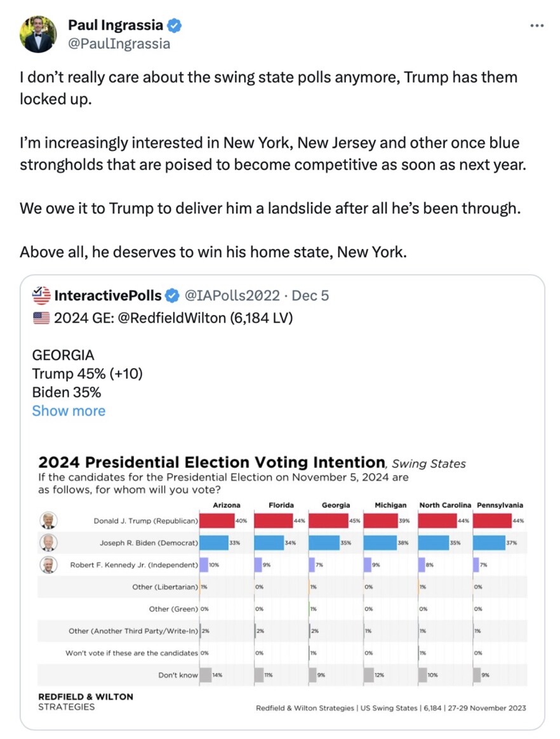Click the Paul Ingrassia display name
The image size is (560, 739).
coord(116,25)
